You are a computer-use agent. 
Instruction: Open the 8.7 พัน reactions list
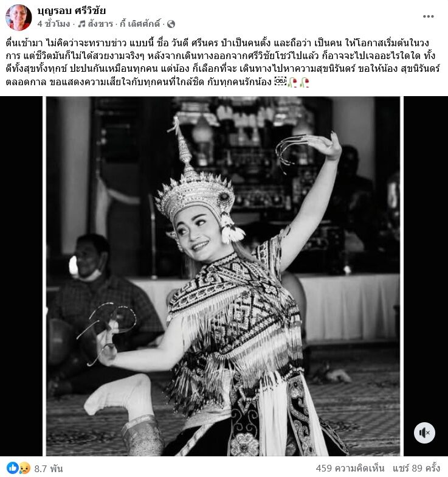pyautogui.click(x=49, y=468)
